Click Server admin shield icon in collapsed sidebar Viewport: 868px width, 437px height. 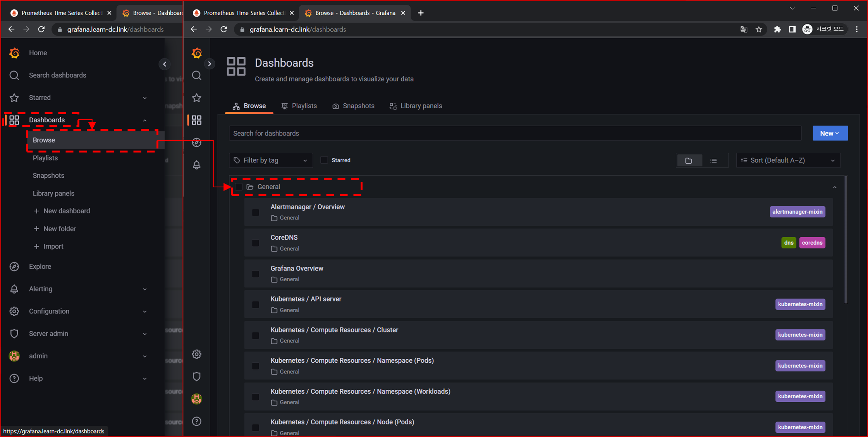[x=197, y=377]
